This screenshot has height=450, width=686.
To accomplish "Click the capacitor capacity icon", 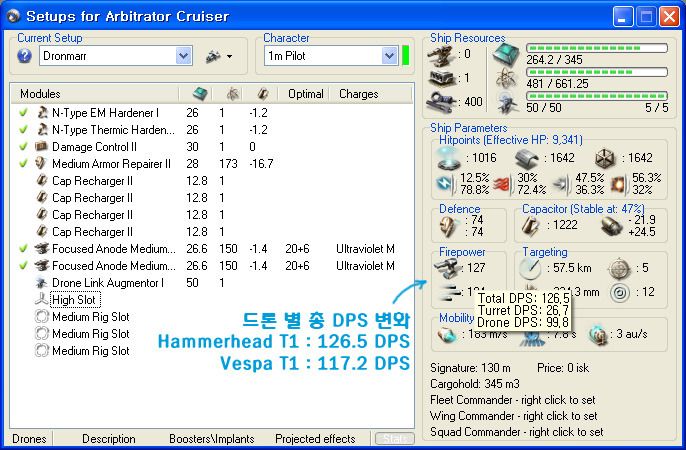I will pyautogui.click(x=531, y=226).
